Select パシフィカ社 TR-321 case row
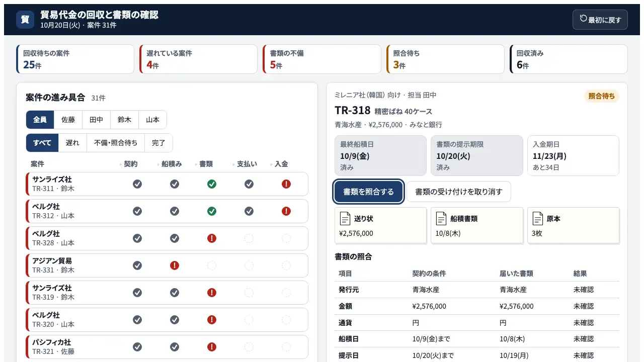644x362 pixels. tap(167, 347)
